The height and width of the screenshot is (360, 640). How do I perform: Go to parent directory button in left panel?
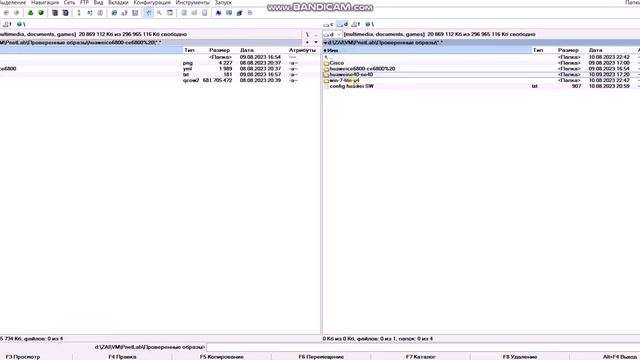pyautogui.click(x=316, y=35)
